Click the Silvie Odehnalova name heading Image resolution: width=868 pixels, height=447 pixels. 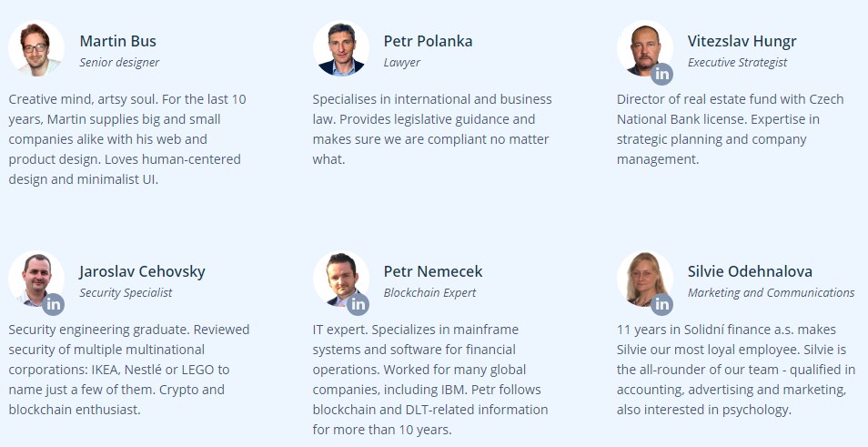[x=750, y=271]
